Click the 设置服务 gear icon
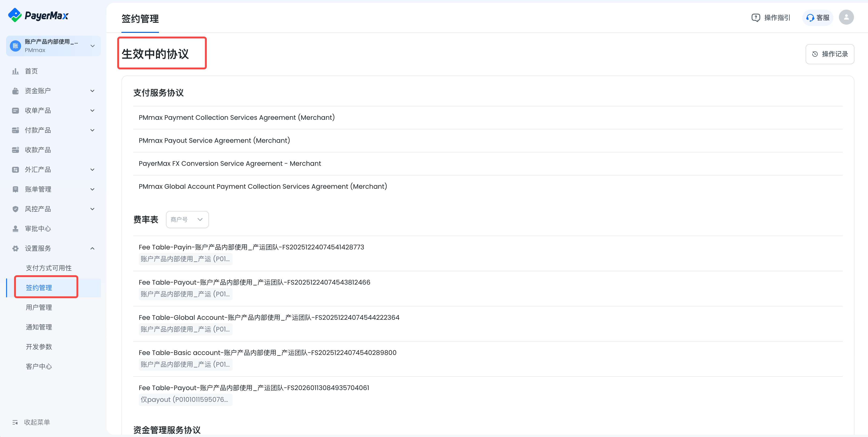868x437 pixels. pyautogui.click(x=15, y=248)
